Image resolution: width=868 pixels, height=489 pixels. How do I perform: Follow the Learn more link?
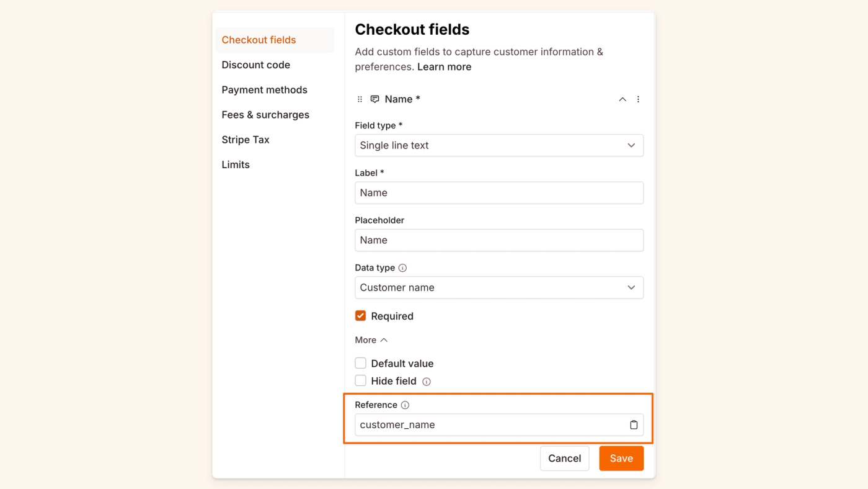click(x=444, y=67)
